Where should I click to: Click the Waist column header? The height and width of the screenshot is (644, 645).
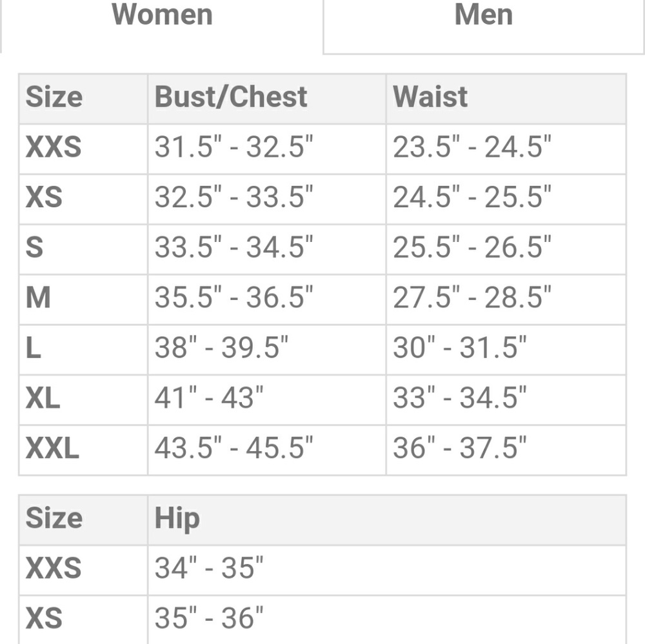point(430,97)
